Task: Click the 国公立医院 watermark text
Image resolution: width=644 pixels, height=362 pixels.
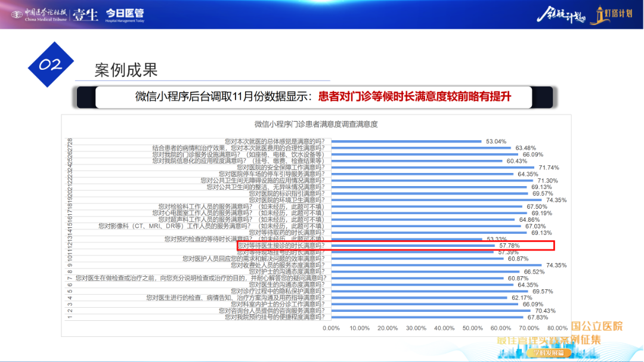Action: pyautogui.click(x=596, y=326)
